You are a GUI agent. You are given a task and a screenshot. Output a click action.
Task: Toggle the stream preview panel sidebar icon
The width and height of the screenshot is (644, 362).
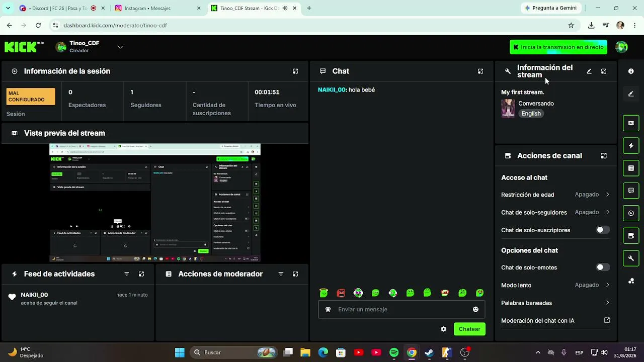coord(631,123)
